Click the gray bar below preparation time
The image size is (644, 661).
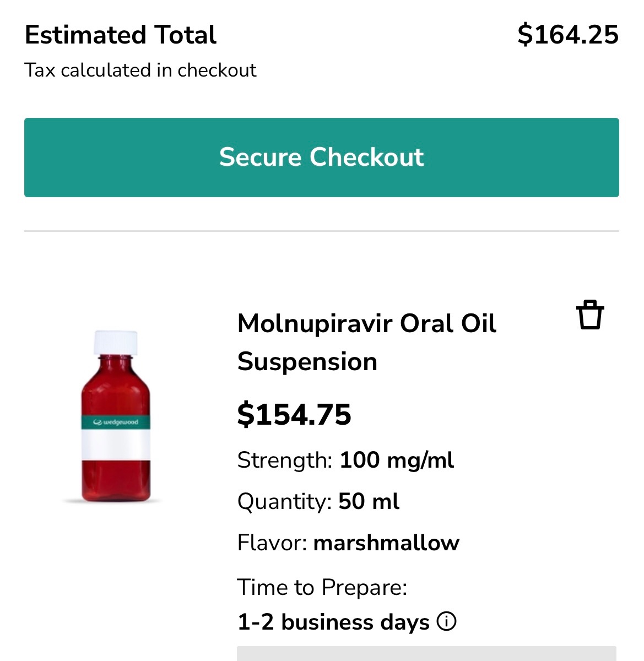point(426,653)
